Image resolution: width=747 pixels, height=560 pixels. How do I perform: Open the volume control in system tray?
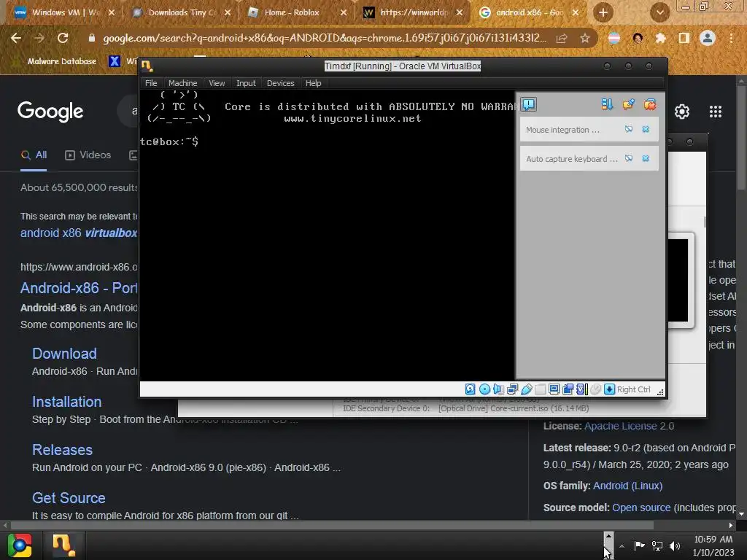pos(675,546)
